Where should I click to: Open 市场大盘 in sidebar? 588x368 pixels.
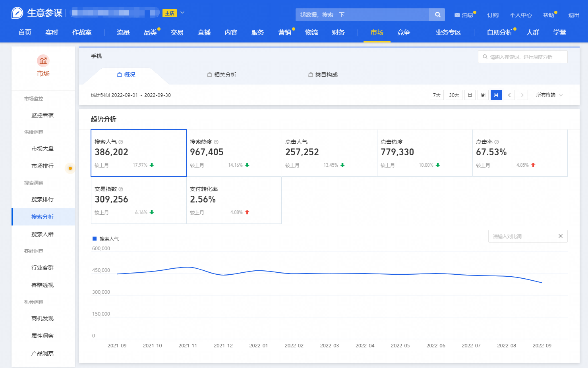tap(43, 148)
